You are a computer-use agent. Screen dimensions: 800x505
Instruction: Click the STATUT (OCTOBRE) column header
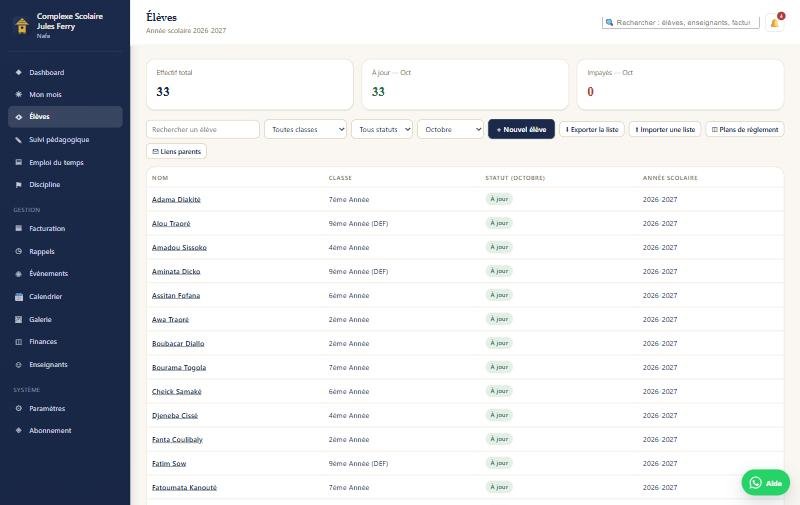(x=515, y=178)
